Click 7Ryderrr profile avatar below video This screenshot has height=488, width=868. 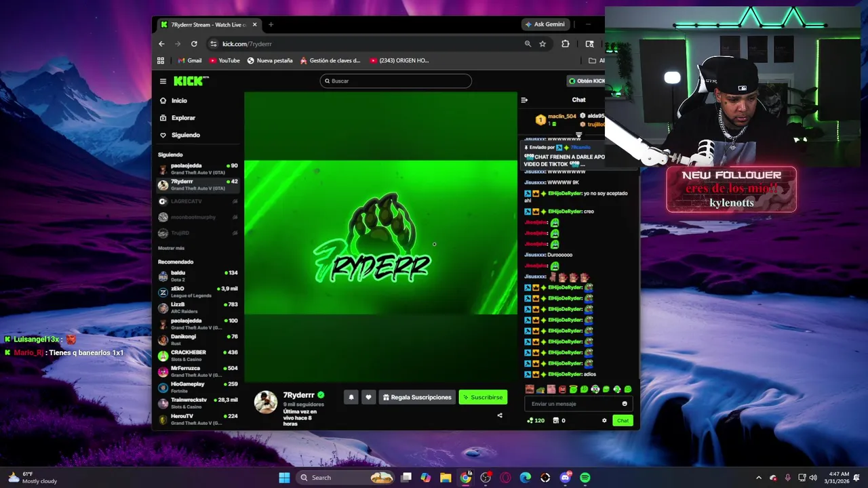pos(265,401)
